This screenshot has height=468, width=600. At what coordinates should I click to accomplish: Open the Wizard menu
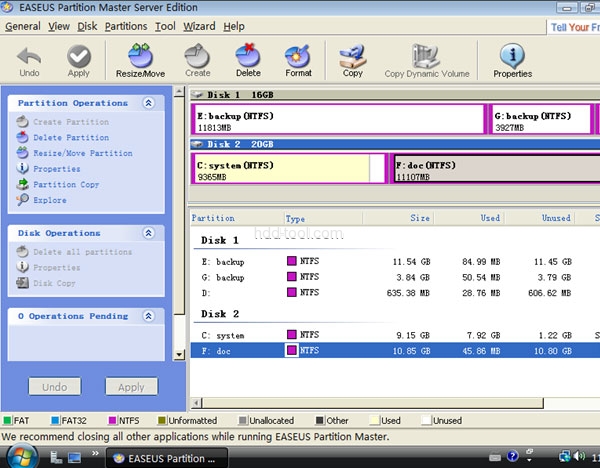199,26
